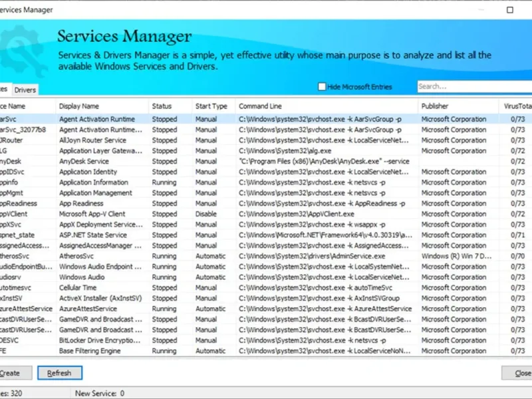Click the Windows (R) Win 7 D... publisher
The image size is (532, 399).
[456, 256]
